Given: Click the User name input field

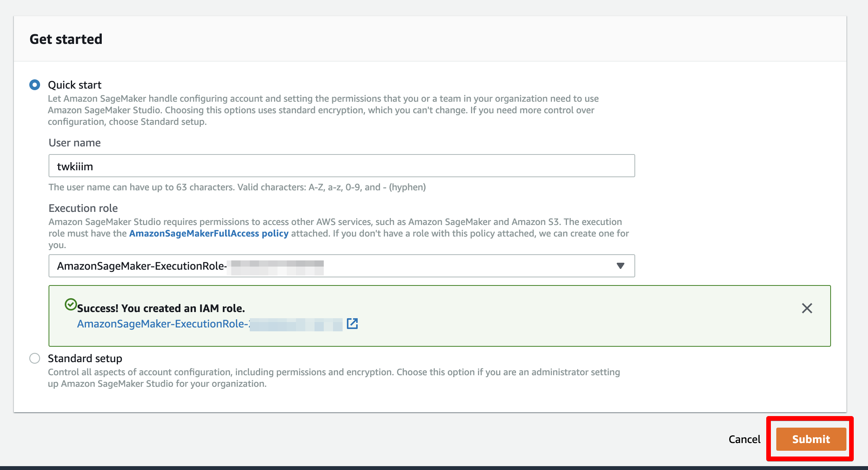Looking at the screenshot, I should click(x=341, y=166).
